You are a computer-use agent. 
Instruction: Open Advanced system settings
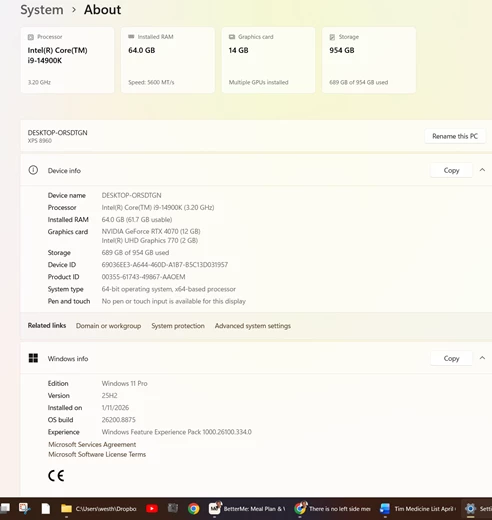tap(253, 326)
